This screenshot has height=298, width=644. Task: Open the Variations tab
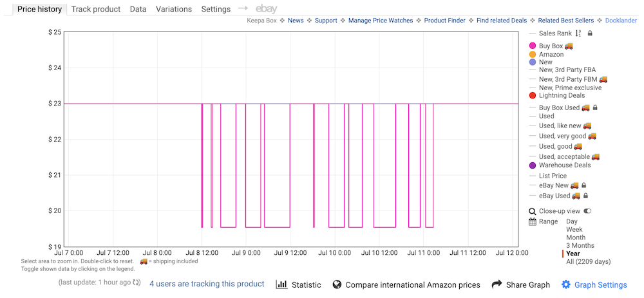point(174,9)
